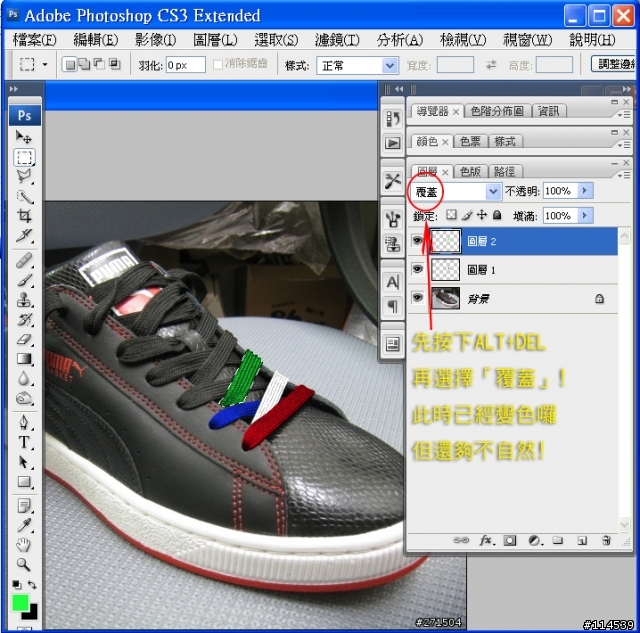Select the Magic Wand tool
The height and width of the screenshot is (633, 640).
pyautogui.click(x=24, y=197)
